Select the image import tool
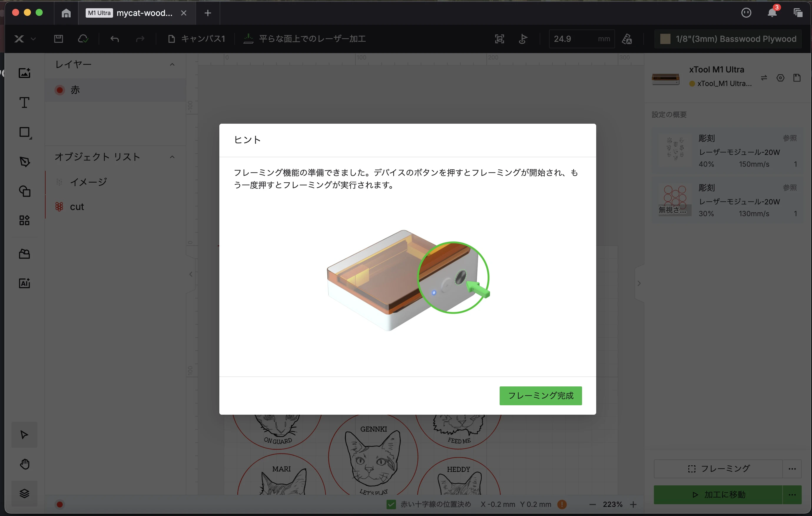The image size is (812, 516). pos(24,73)
